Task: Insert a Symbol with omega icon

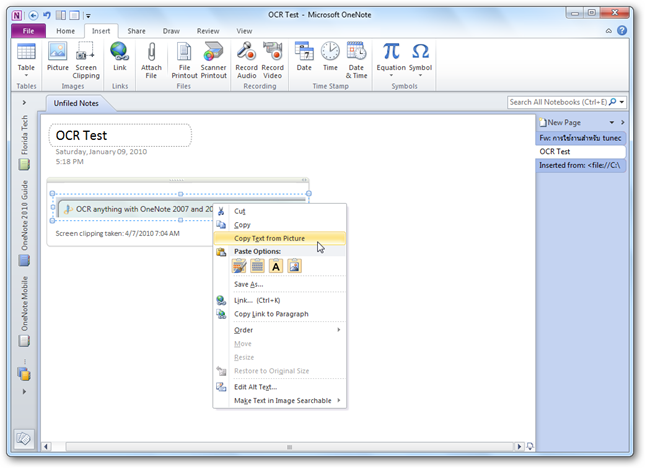Action: 420,60
